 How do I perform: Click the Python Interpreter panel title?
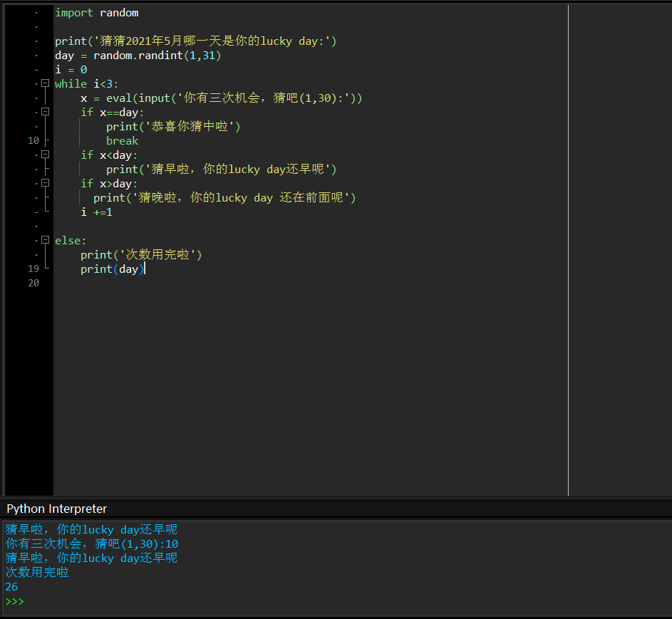[x=56, y=509]
